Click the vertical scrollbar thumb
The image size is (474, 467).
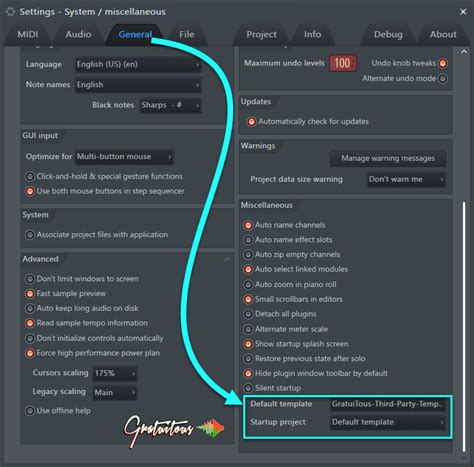coord(464,326)
